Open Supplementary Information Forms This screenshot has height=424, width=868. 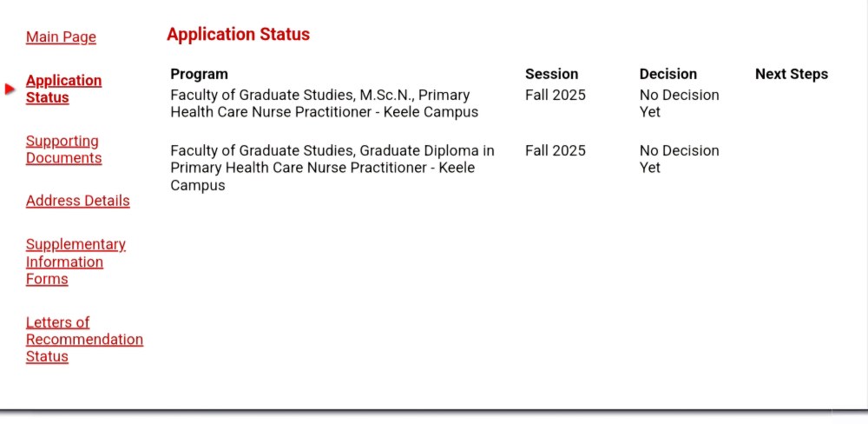click(76, 262)
